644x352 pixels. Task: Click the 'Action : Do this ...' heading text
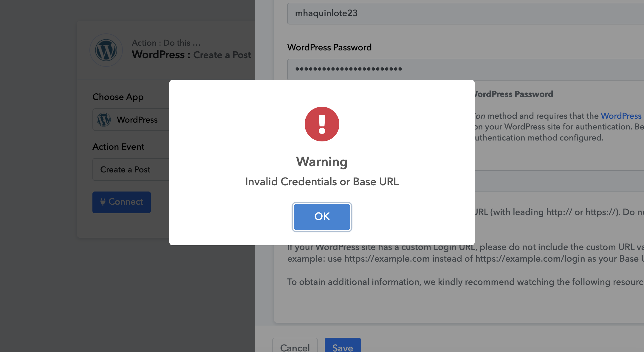point(166,43)
